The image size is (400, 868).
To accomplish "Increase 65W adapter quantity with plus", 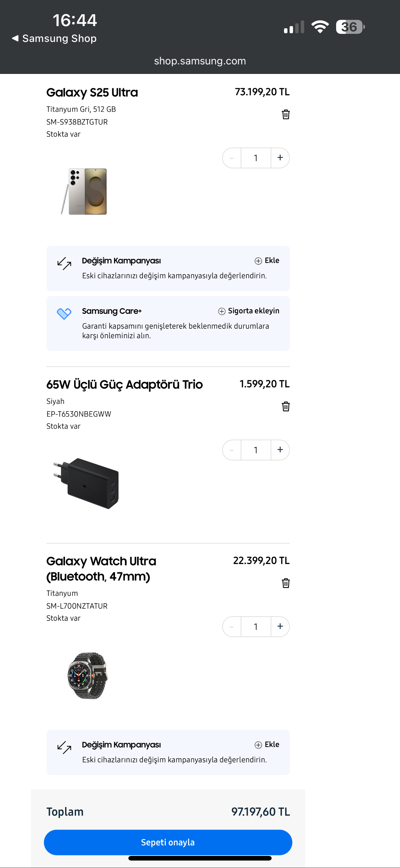I will [280, 450].
